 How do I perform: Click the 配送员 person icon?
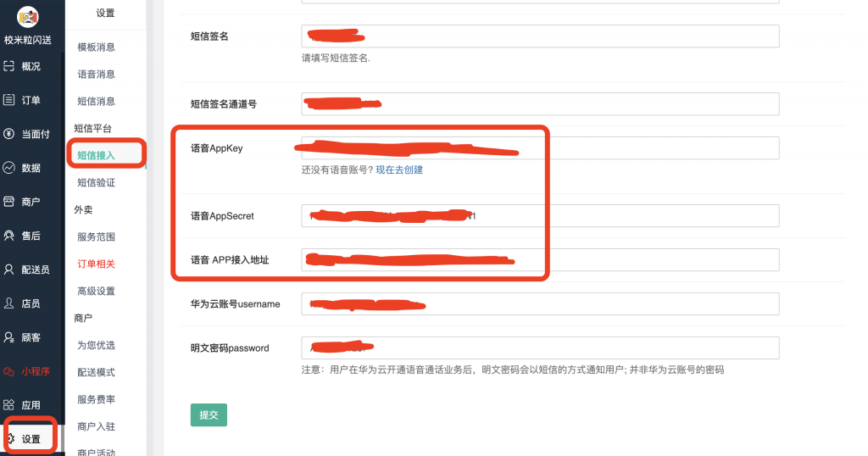tap(8, 270)
